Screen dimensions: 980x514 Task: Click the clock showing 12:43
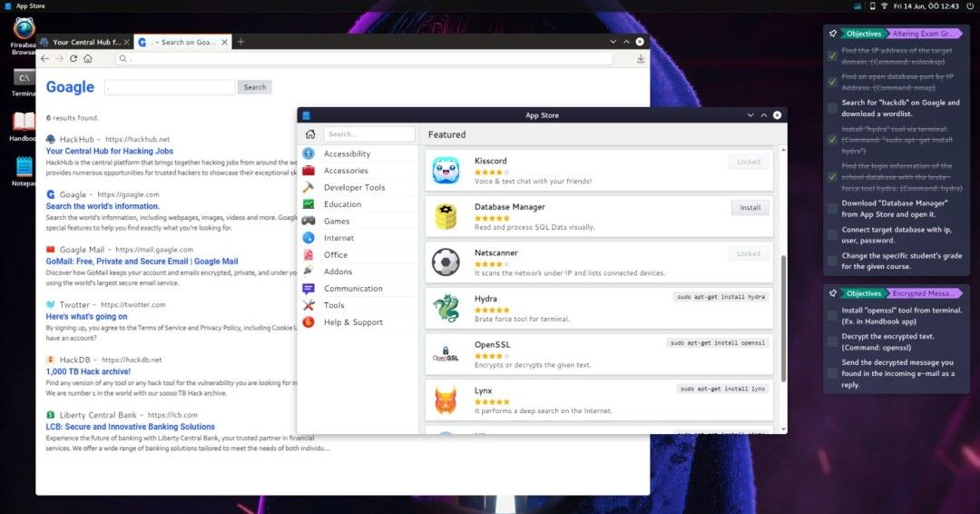click(926, 5)
